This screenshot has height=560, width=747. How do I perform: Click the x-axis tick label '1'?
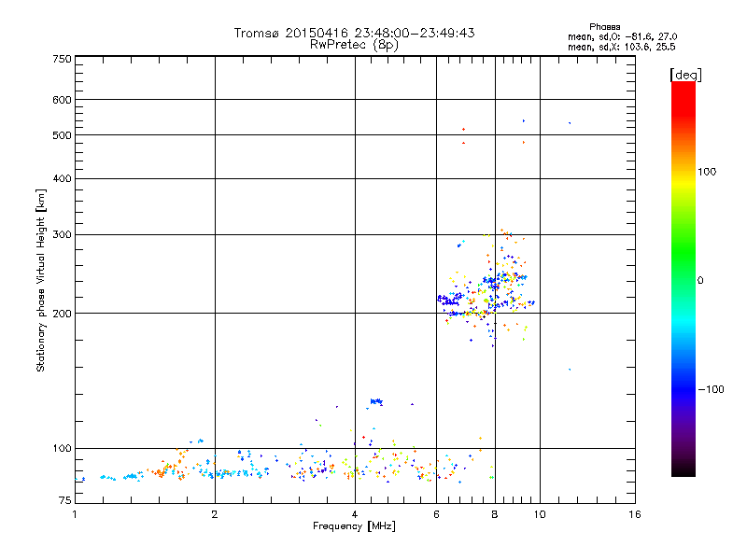pos(75,514)
